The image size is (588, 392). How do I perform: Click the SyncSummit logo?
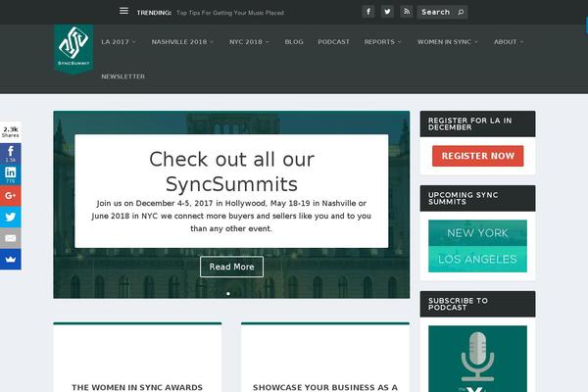[x=73, y=49]
